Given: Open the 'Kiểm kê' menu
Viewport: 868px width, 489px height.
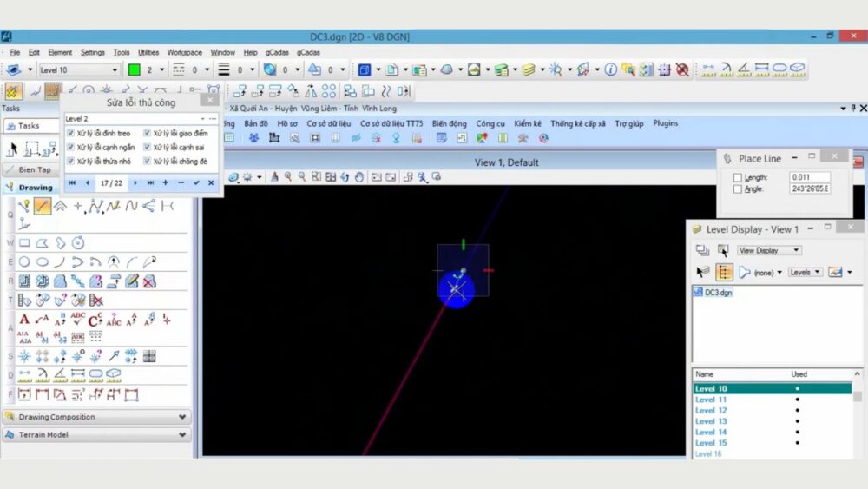Looking at the screenshot, I should (x=527, y=123).
